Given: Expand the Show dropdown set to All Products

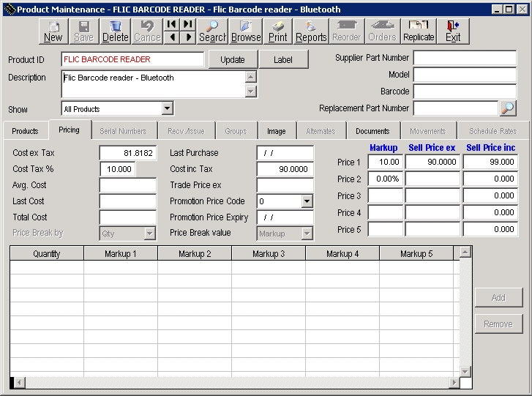Looking at the screenshot, I should pyautogui.click(x=168, y=108).
